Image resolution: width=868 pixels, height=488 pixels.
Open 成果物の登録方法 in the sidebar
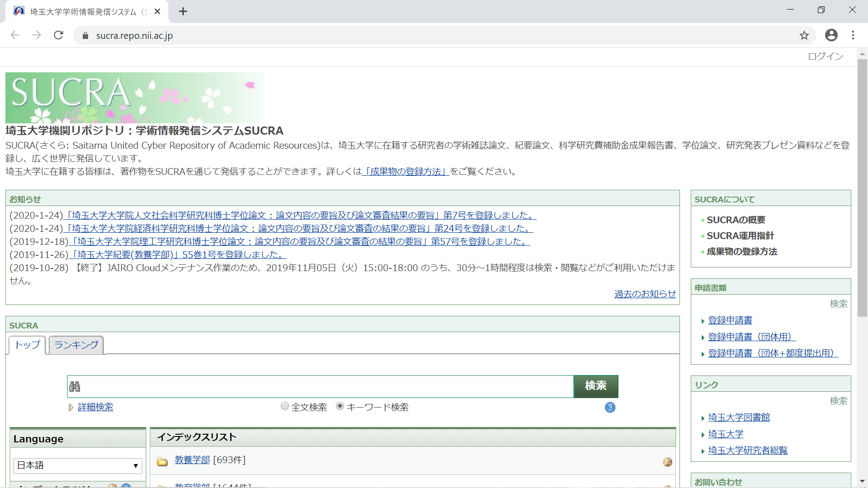coord(742,252)
